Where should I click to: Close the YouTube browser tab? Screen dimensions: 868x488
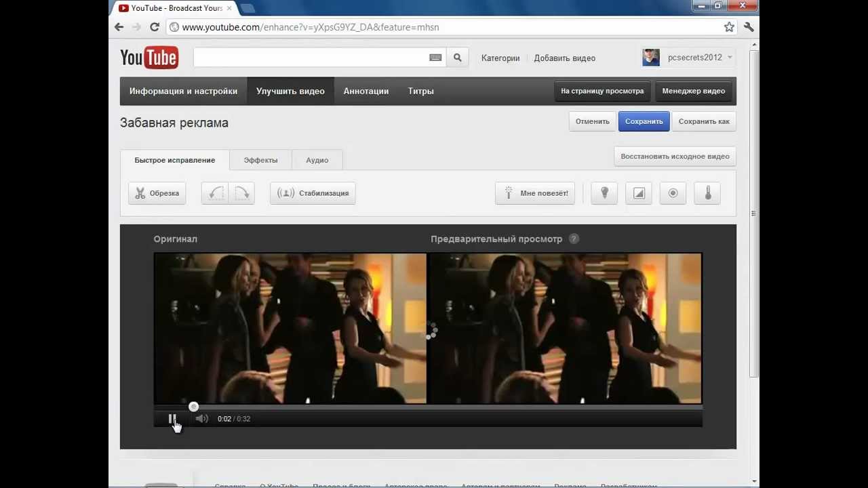coord(229,8)
